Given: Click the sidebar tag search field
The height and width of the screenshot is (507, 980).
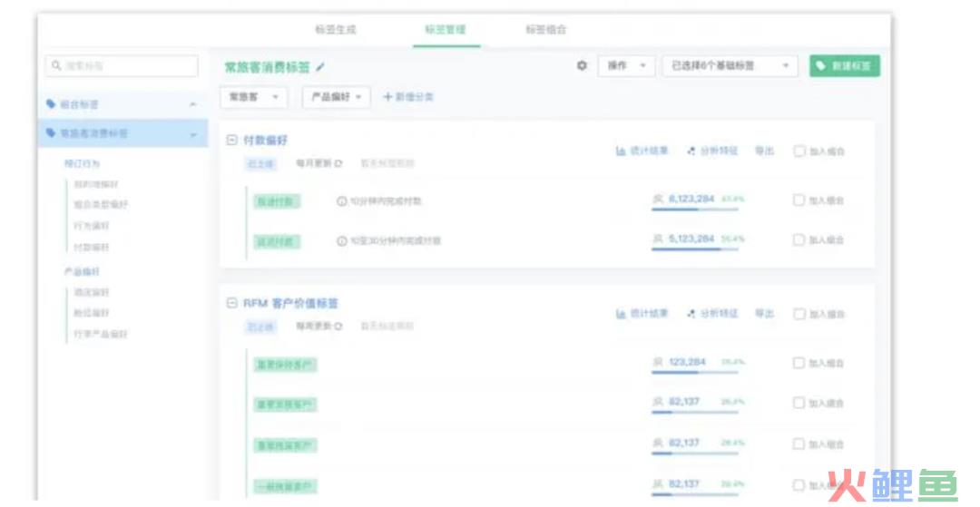Looking at the screenshot, I should 122,65.
